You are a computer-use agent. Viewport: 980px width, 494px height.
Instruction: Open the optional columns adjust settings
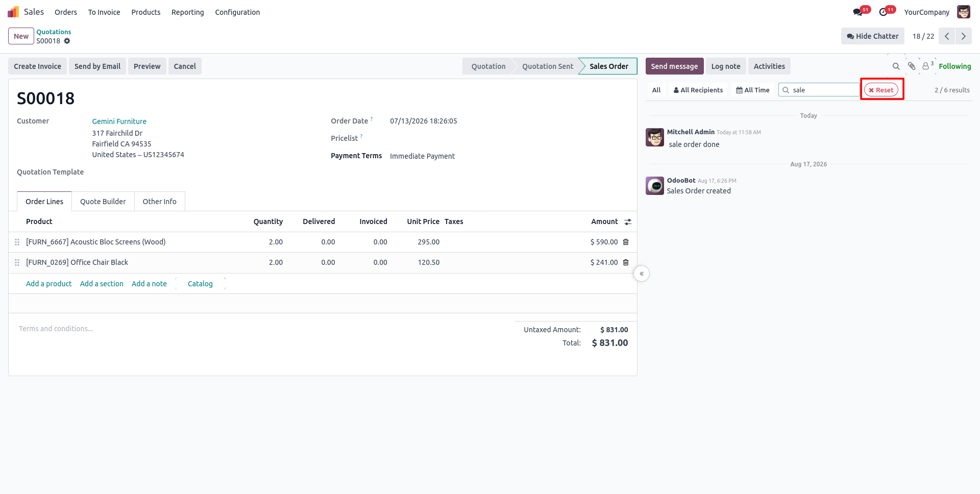coord(628,221)
